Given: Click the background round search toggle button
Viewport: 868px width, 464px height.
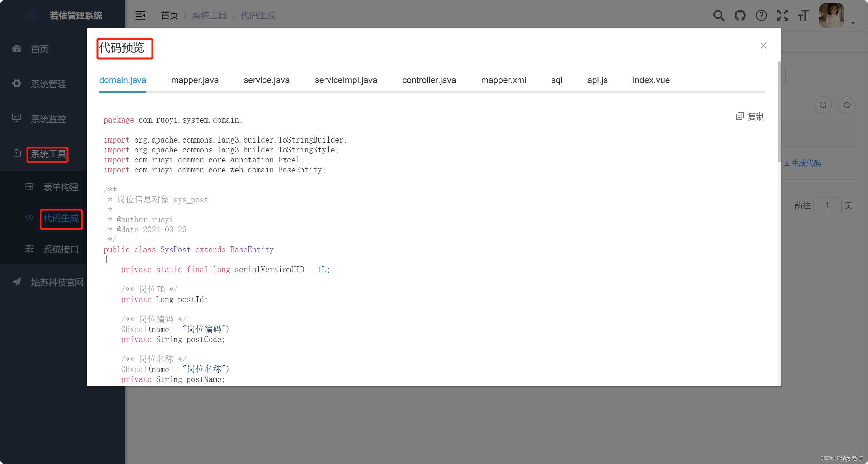Looking at the screenshot, I should pyautogui.click(x=823, y=105).
